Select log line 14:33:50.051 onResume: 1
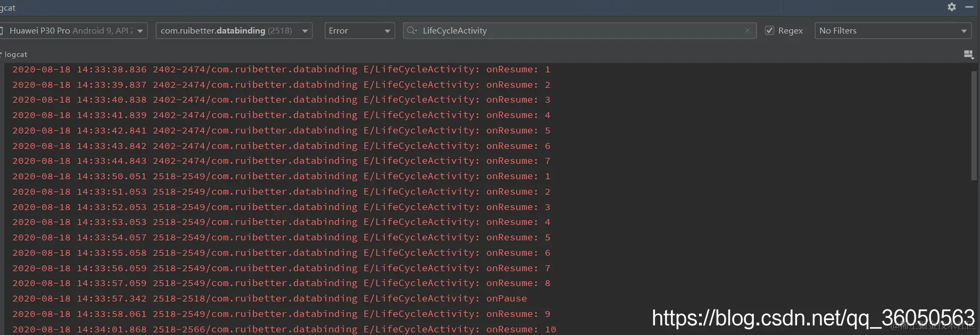This screenshot has height=335, width=980. (281, 176)
